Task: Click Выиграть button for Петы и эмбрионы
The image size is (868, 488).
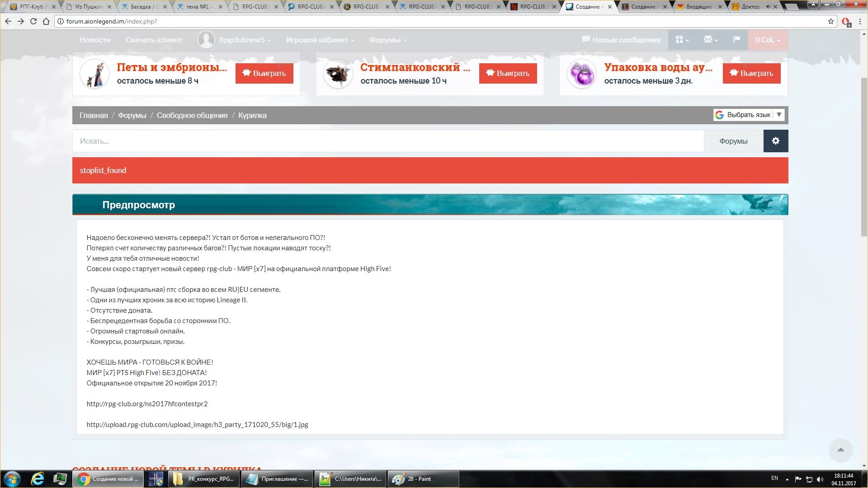Action: 264,73
